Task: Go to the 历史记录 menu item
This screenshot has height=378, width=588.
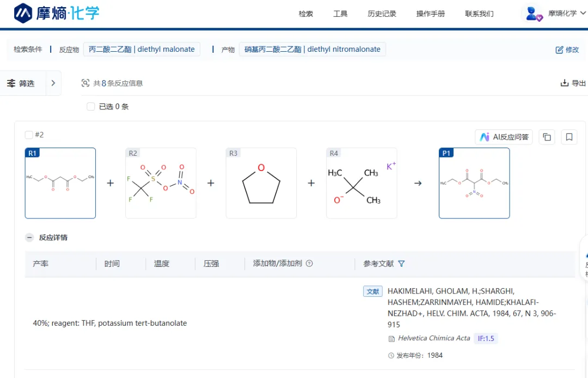Action: pos(382,14)
